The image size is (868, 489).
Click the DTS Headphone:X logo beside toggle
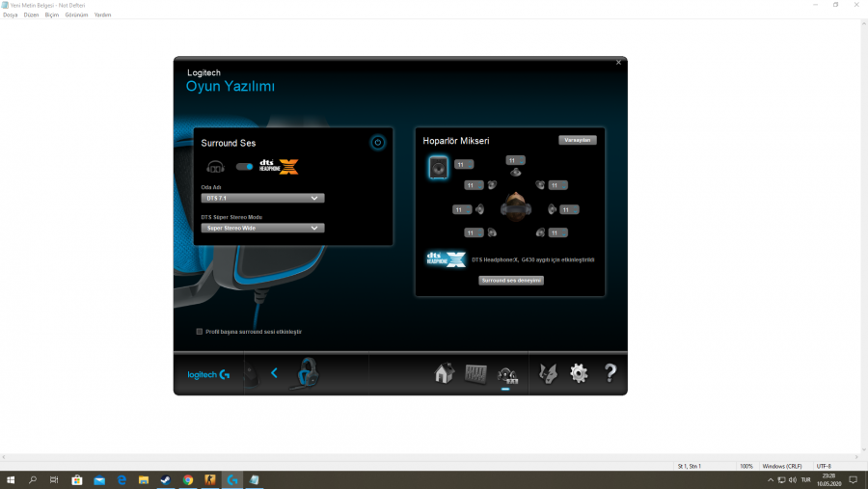[x=279, y=166]
